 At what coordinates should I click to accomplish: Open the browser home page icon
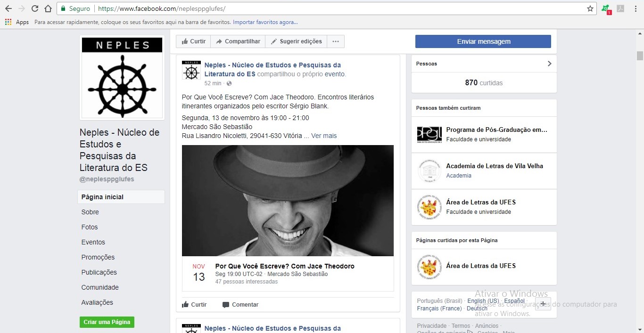pyautogui.click(x=48, y=8)
